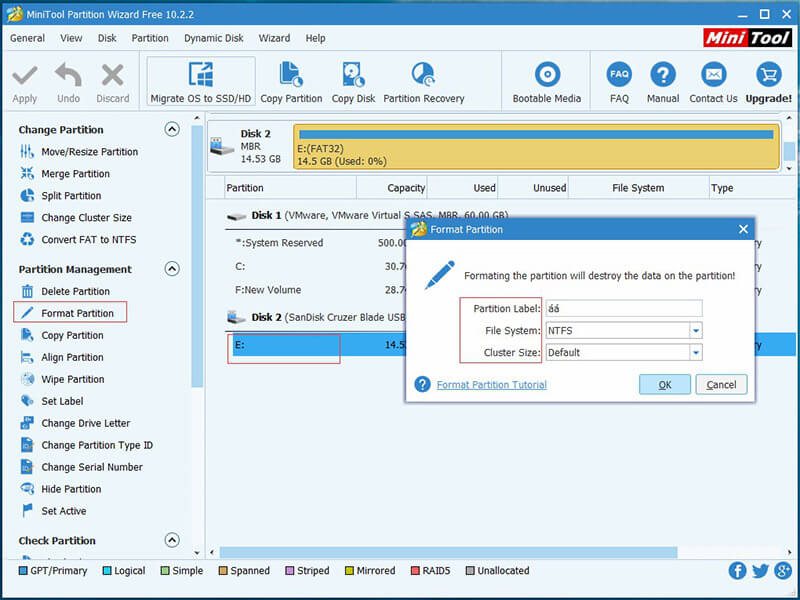Screen dimensions: 800x600
Task: Open Google Plus icon
Action: click(783, 570)
